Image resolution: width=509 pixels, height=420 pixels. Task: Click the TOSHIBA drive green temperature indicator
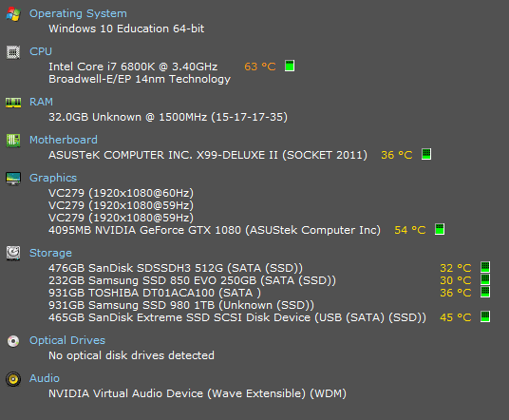[485, 292]
